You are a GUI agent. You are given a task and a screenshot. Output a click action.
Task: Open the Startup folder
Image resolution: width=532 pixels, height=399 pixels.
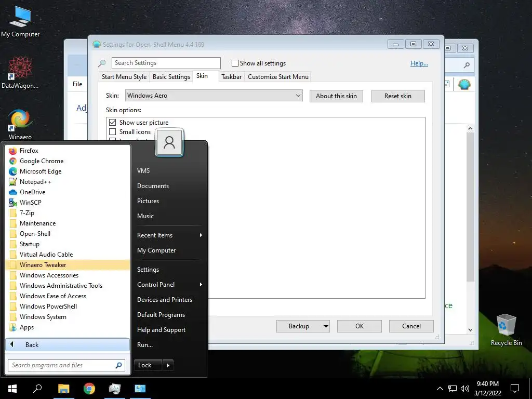click(x=68, y=244)
